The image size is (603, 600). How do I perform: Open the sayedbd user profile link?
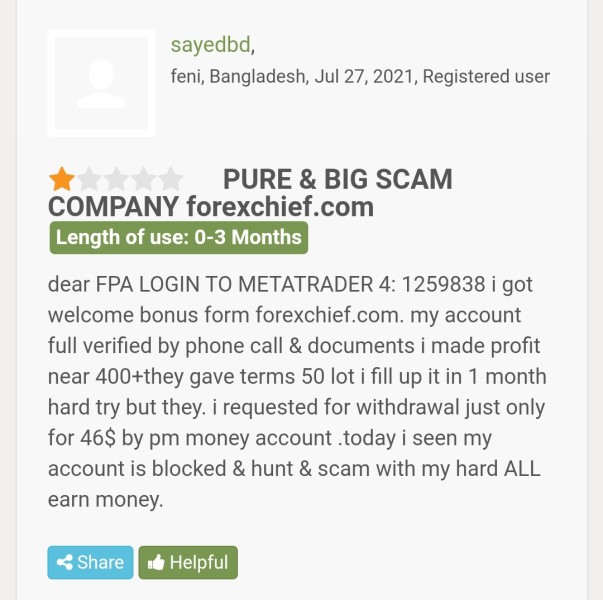[210, 44]
